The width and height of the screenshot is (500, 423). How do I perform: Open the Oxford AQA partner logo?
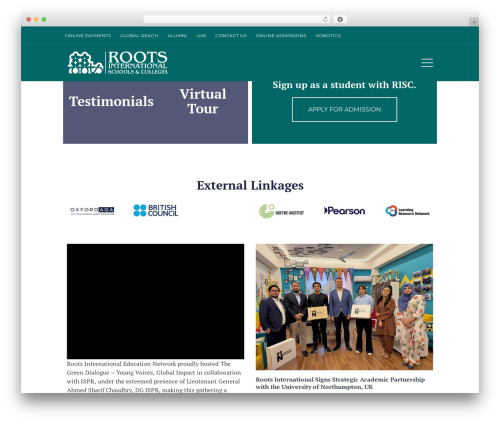(92, 211)
